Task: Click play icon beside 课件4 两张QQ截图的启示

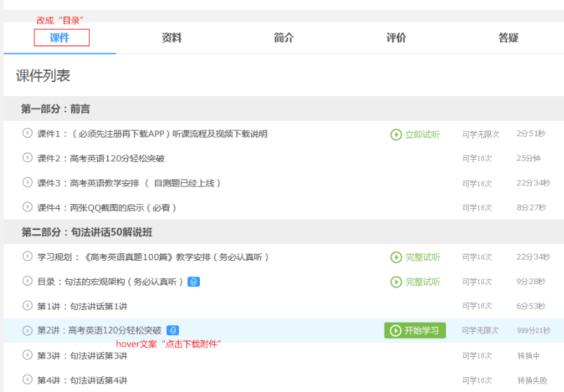Action: tap(27, 207)
